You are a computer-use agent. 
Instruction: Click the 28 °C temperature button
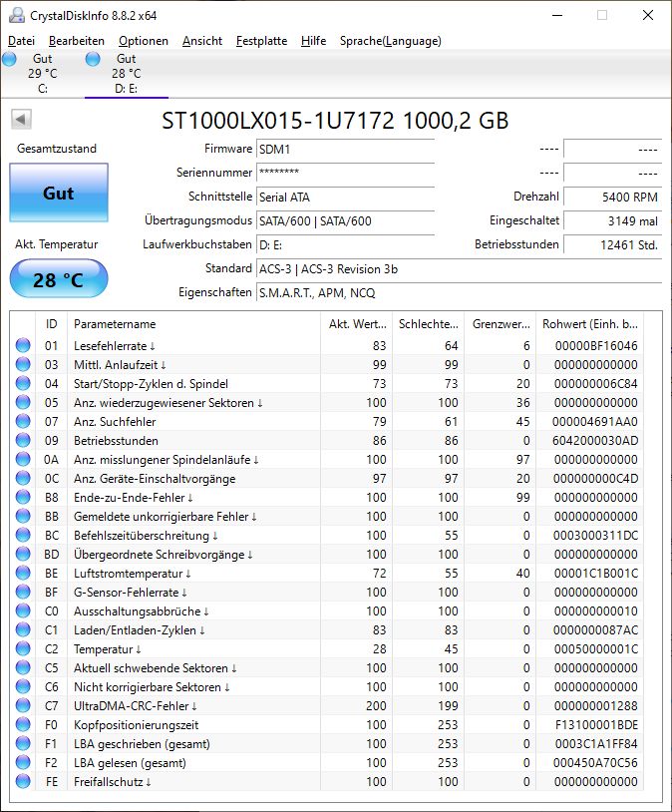pyautogui.click(x=59, y=279)
